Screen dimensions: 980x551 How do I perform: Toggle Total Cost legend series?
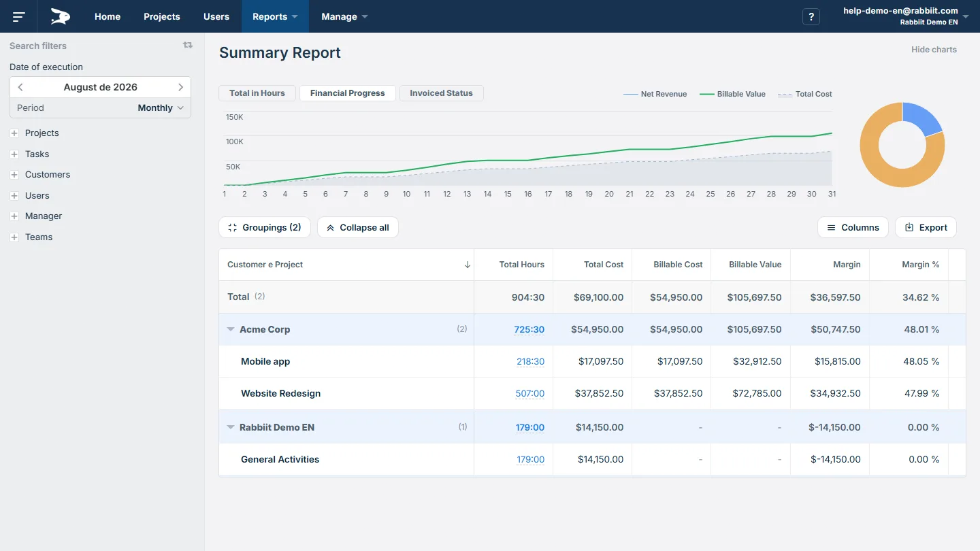[x=805, y=94]
